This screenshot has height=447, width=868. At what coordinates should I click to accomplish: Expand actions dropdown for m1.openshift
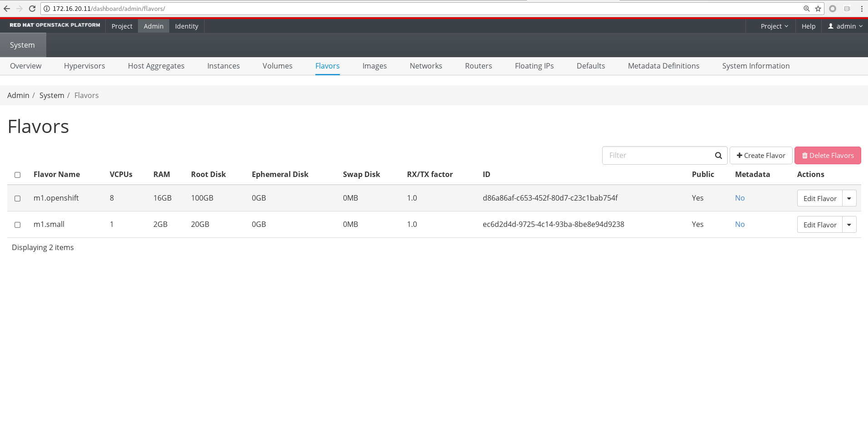tap(849, 198)
